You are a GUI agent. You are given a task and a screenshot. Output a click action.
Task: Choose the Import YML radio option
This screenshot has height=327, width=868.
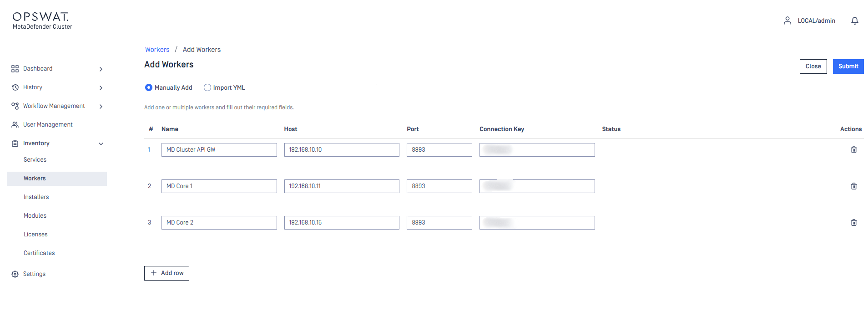(x=207, y=88)
